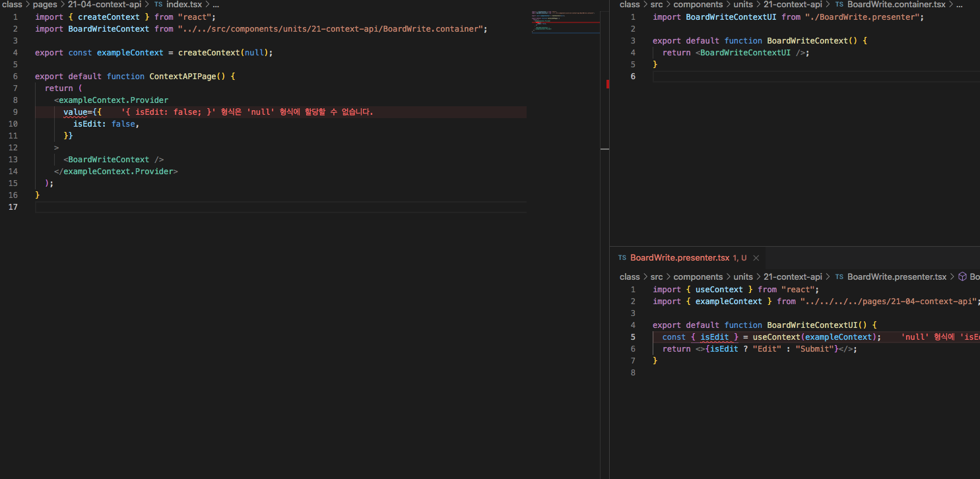Click the "Edit" string on presenter line 6
980x479 pixels.
tap(767, 349)
